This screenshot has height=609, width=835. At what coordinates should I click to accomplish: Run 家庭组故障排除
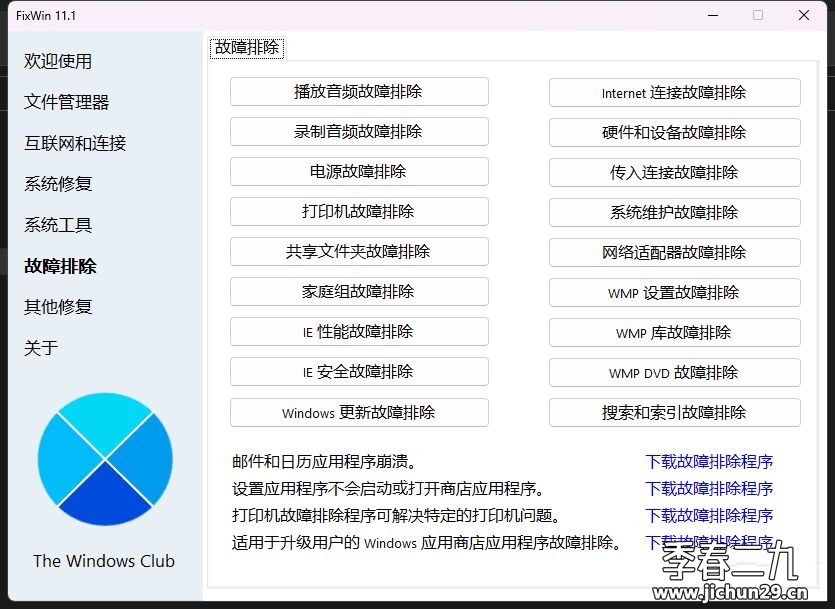(x=359, y=291)
